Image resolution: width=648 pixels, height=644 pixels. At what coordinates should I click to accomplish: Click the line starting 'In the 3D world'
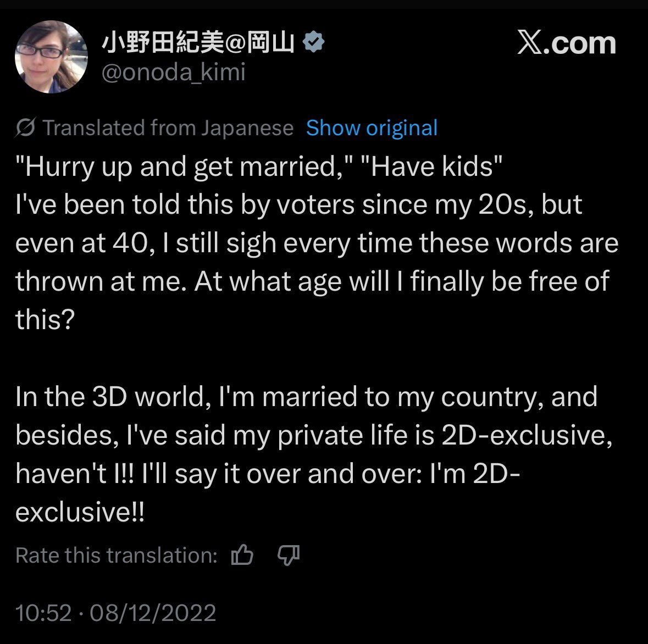point(306,397)
